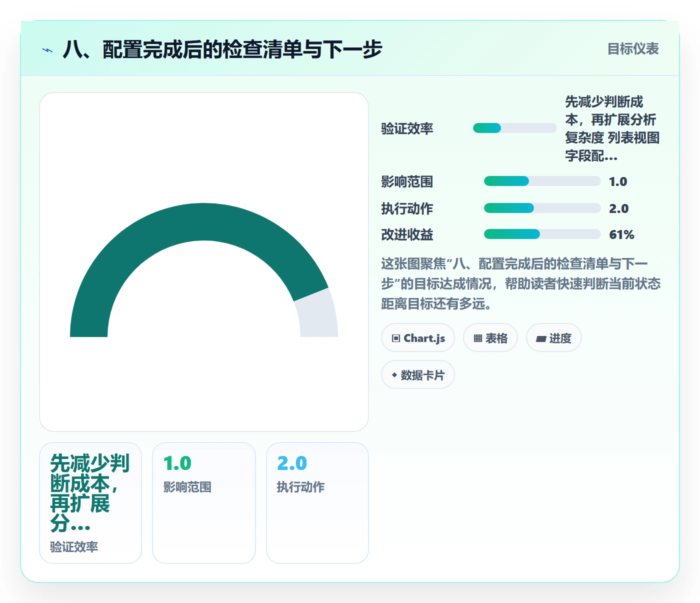This screenshot has height=603, width=700.
Task: Open the blue 2.0 执行动作 stat card
Action: point(317,503)
